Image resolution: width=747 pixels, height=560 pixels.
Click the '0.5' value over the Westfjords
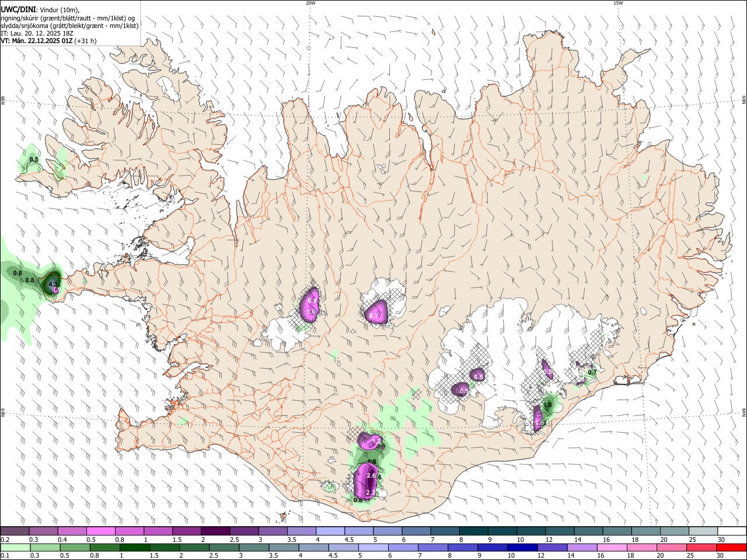click(x=34, y=159)
